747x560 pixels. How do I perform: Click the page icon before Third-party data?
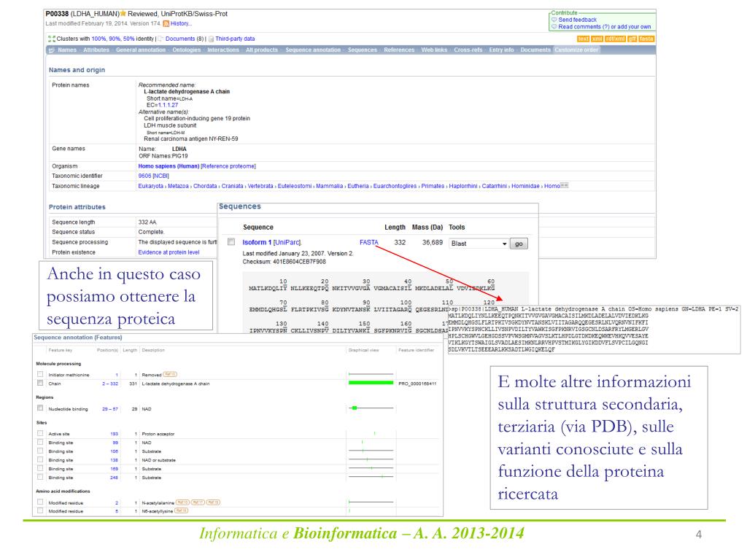coord(211,39)
